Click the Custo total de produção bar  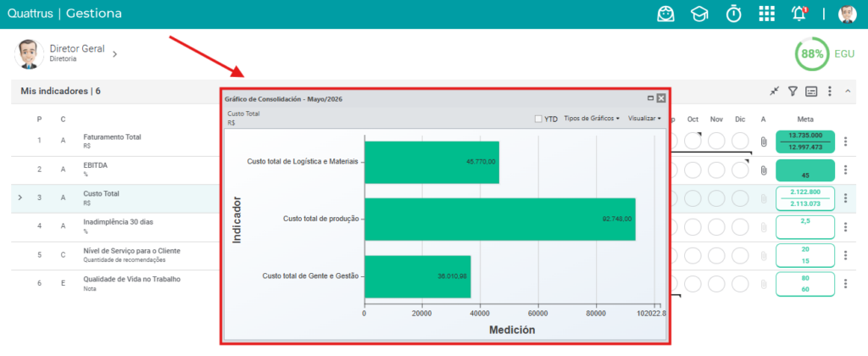pyautogui.click(x=500, y=220)
